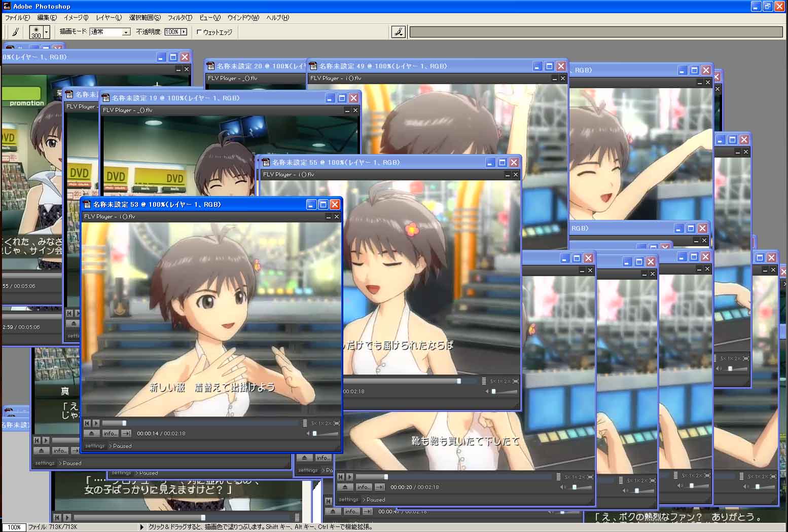Click the document icon in 名称未設定 49 title bar
The height and width of the screenshot is (532, 788).
[x=313, y=66]
